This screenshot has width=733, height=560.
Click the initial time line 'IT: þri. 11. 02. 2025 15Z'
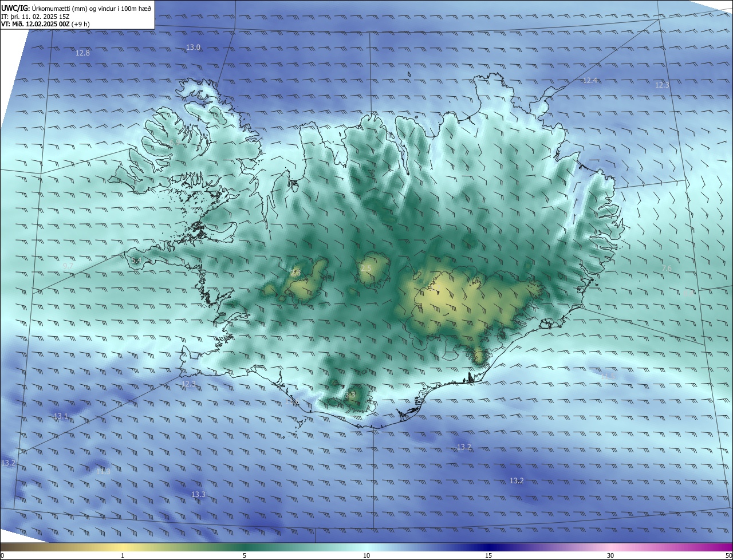(x=36, y=17)
